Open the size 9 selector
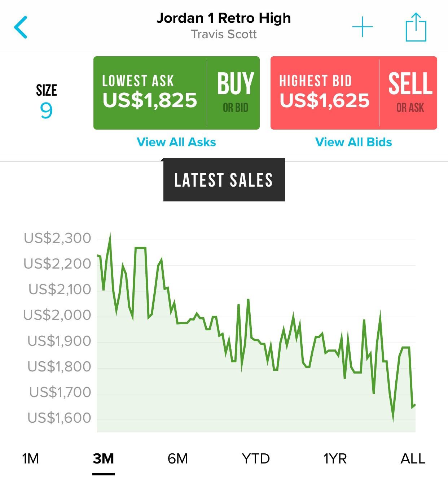The width and height of the screenshot is (448, 479). tap(46, 102)
